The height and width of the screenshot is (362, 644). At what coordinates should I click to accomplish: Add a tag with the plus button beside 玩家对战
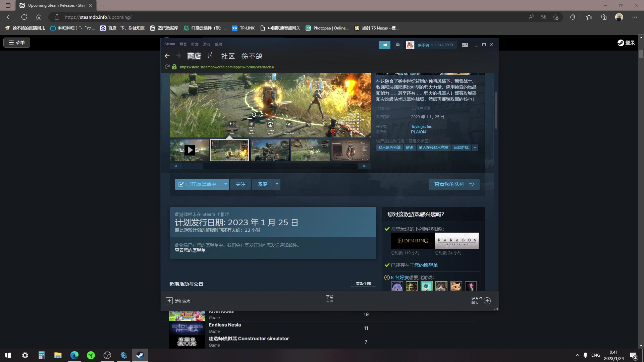475,148
